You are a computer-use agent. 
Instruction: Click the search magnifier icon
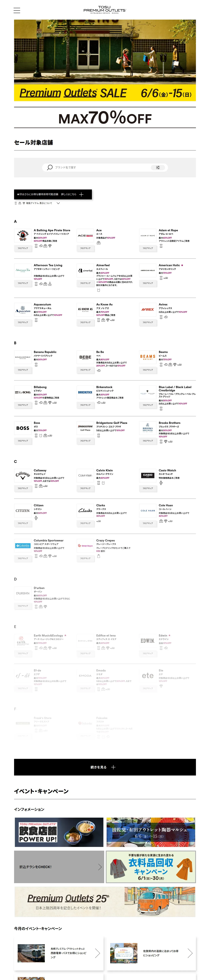pos(50,167)
